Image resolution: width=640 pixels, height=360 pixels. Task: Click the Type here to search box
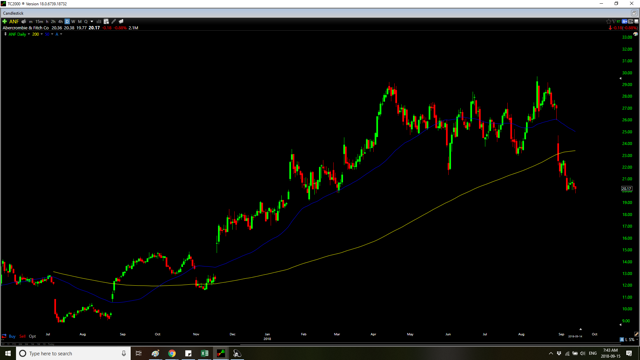[73, 353]
